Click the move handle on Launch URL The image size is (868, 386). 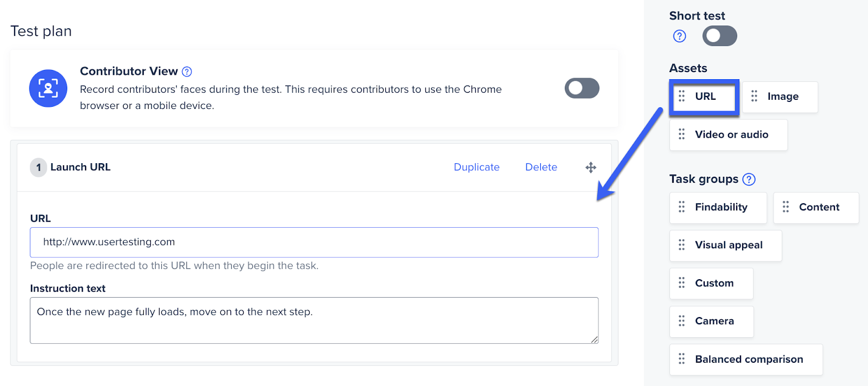(x=591, y=168)
